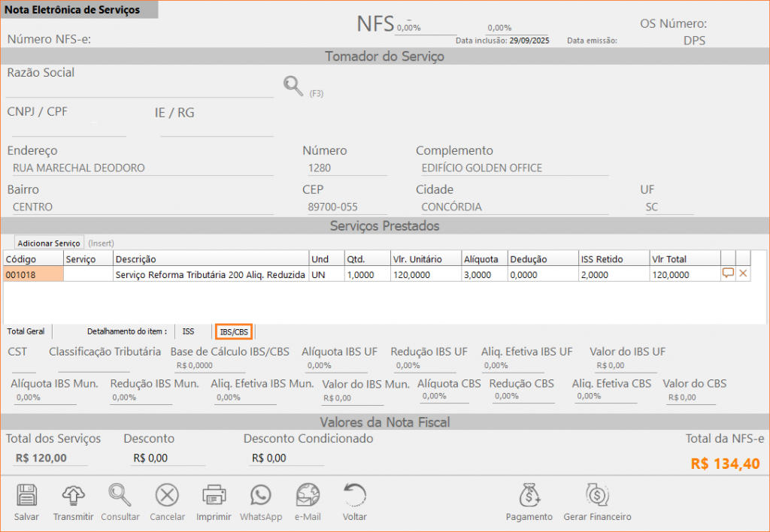Transmit the invoice with Transmitir icon
The width and height of the screenshot is (770, 532).
(73, 496)
